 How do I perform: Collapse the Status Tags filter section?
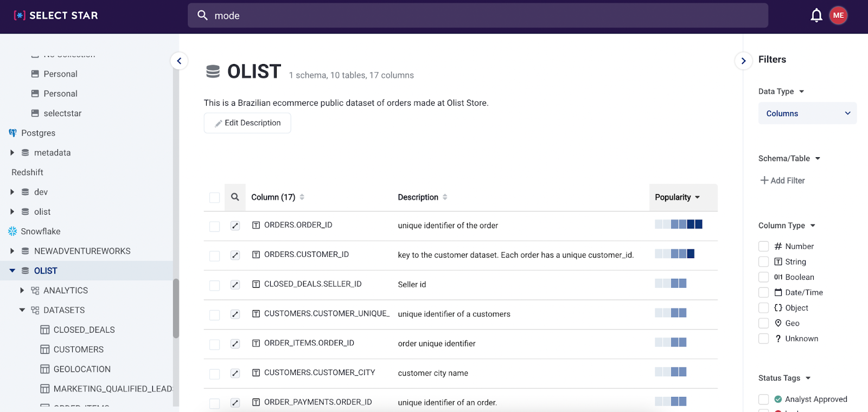(808, 378)
